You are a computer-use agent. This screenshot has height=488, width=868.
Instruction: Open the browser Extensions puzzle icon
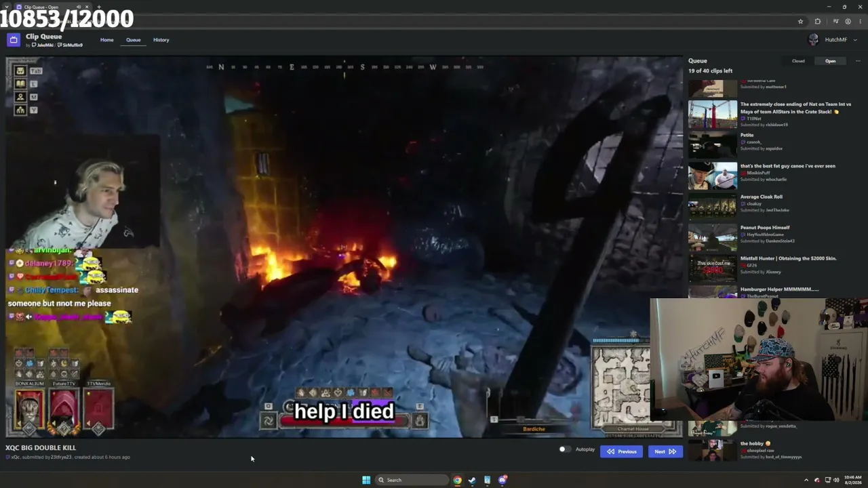(818, 22)
